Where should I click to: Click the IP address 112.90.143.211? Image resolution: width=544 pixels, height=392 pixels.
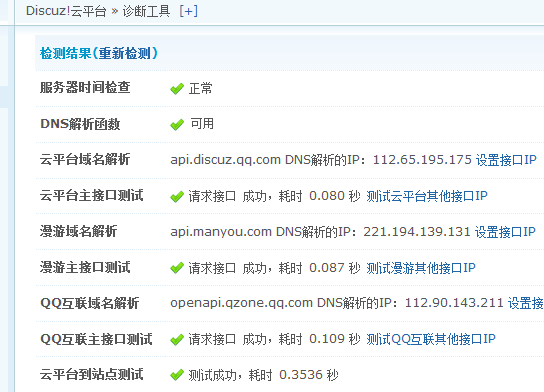[454, 303]
